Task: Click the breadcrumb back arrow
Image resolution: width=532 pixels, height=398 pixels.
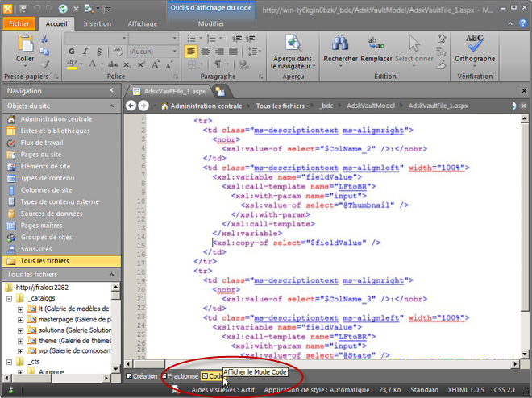Action: 131,106
